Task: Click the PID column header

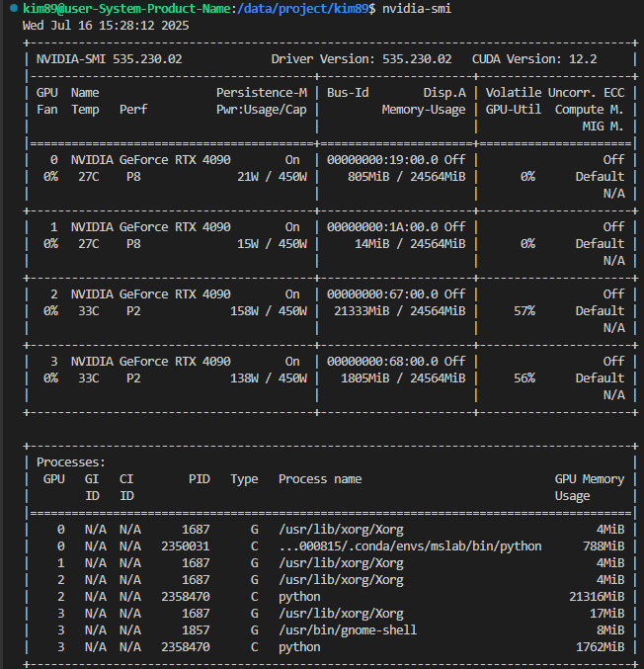Action: click(x=200, y=479)
